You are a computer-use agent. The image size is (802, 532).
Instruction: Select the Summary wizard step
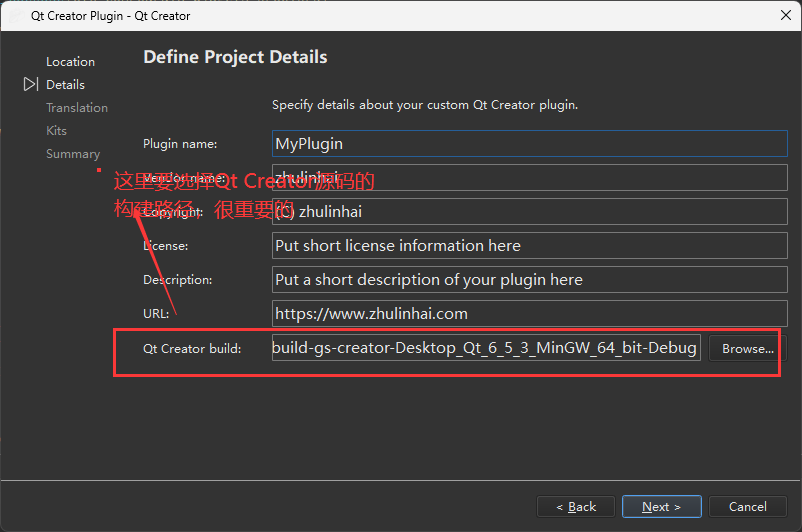[73, 154]
